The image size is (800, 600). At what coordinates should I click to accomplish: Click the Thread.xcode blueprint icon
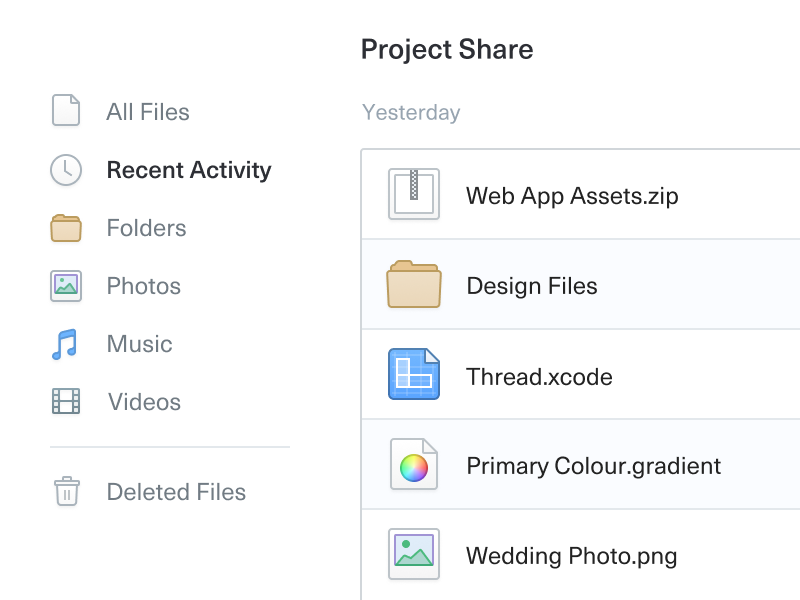(x=414, y=375)
